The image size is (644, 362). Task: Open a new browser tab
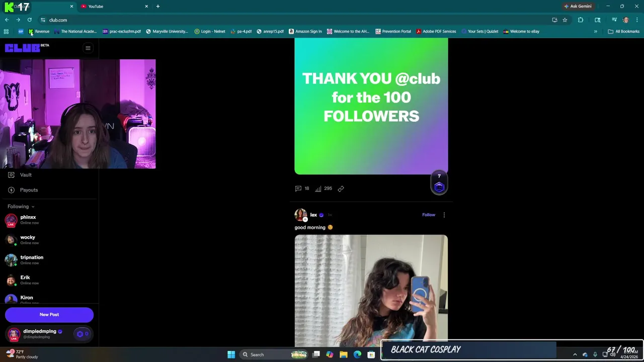pos(157,7)
